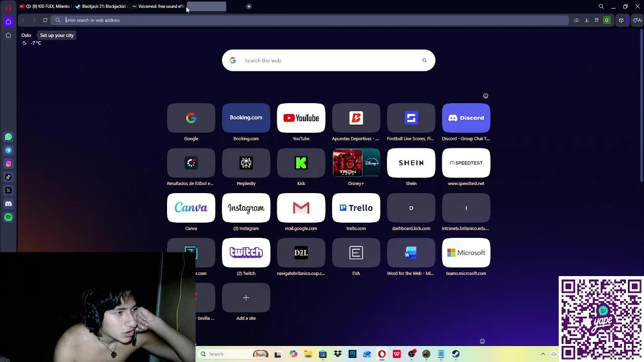The image size is (644, 362).
Task: Open the Word for the Web speed dial
Action: coord(411,253)
